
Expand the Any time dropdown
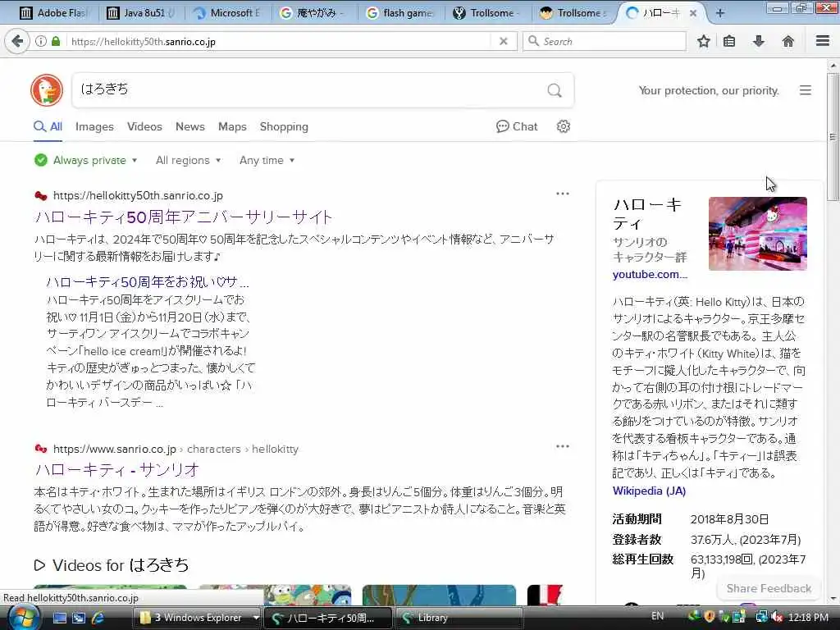[267, 160]
